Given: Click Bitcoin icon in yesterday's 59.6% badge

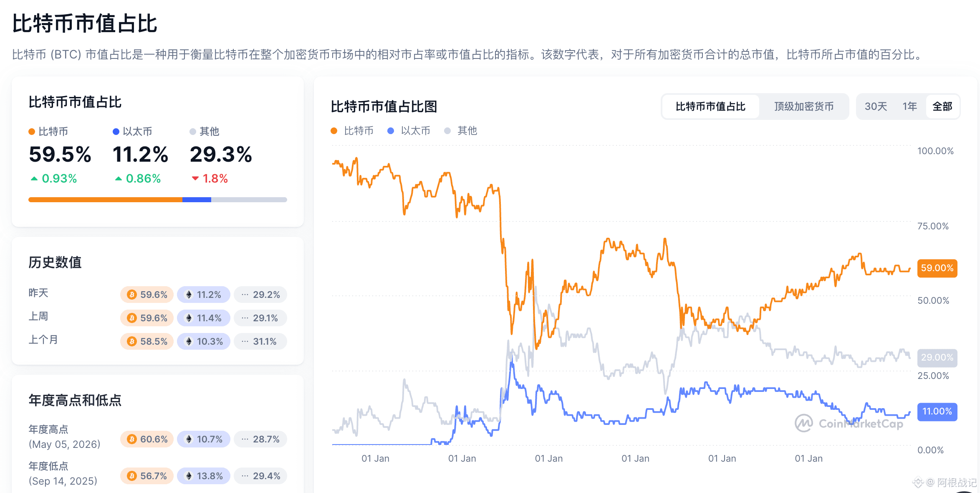Looking at the screenshot, I should tap(132, 295).
